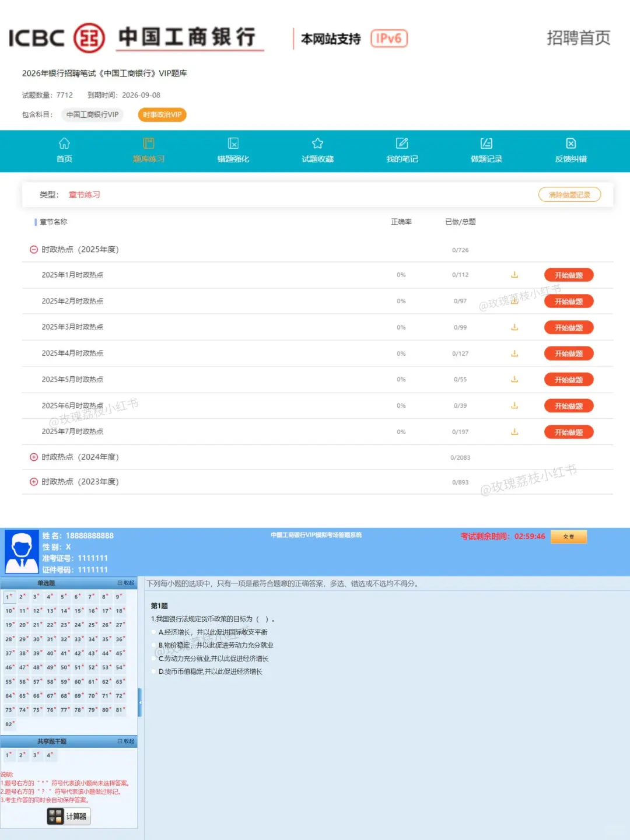Jump to shared-stem question 2
Viewport: 630px width, 840px height.
pos(22,755)
